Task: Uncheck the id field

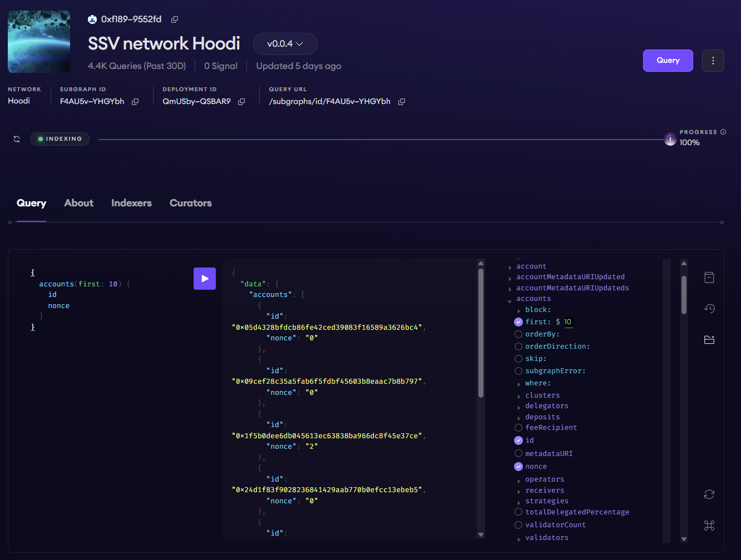Action: pos(518,440)
